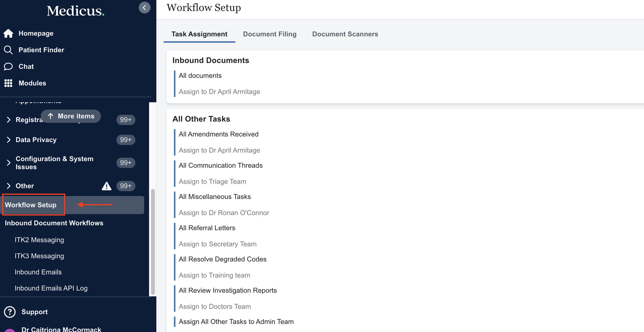Open the All Referral Letters assignment rule
Viewport: 644px width, 332px height.
(x=207, y=228)
